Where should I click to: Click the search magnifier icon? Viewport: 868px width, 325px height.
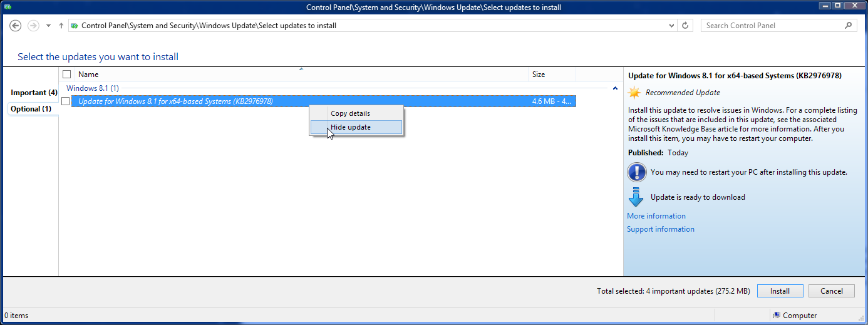coord(849,26)
